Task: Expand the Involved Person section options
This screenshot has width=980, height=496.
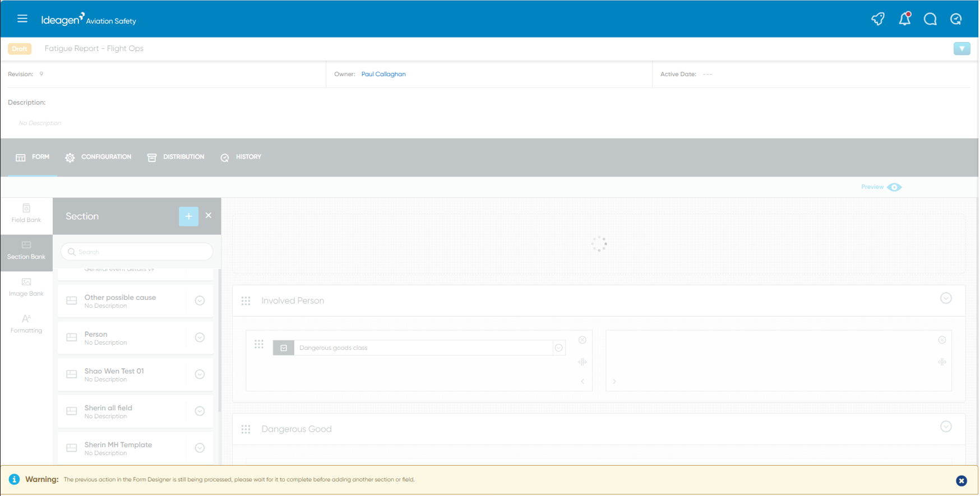Action: [946, 299]
